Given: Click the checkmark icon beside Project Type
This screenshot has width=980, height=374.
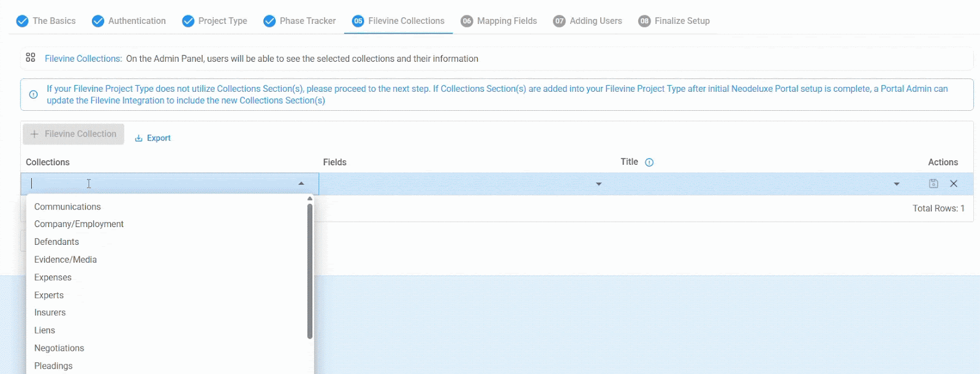Looking at the screenshot, I should (188, 21).
